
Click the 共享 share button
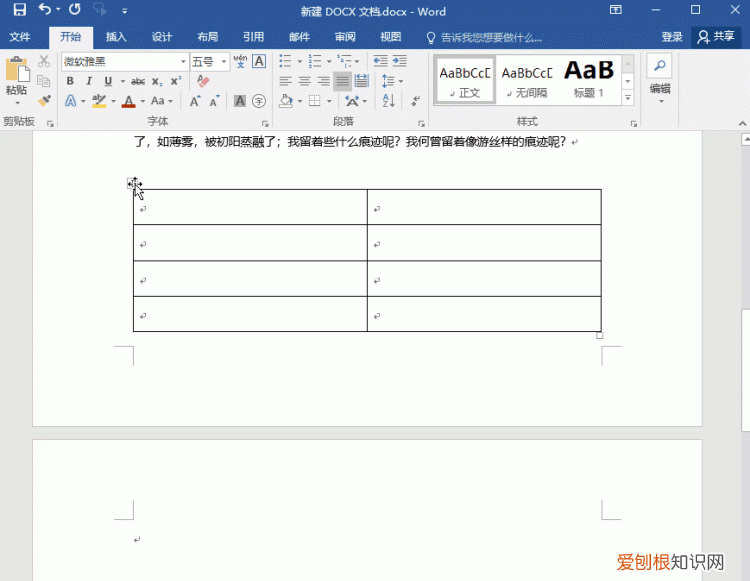tap(716, 37)
